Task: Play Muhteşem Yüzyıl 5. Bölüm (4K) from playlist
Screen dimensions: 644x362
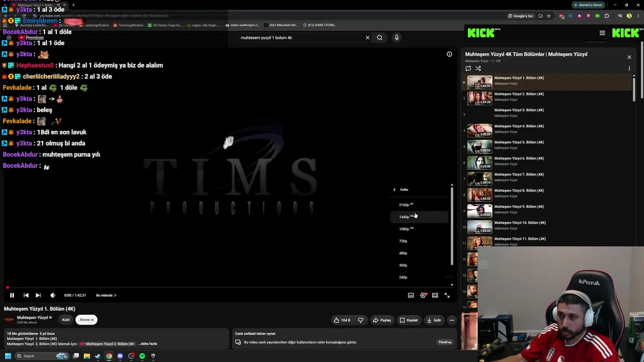Action: pyautogui.click(x=547, y=146)
